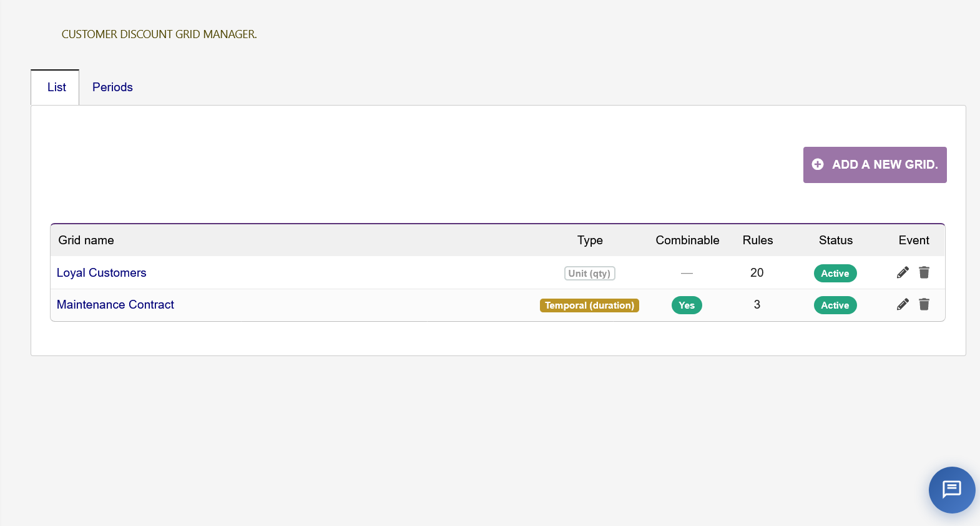Screen dimensions: 980x526
Task: Click the Unit (qty) type badge
Action: [590, 274]
